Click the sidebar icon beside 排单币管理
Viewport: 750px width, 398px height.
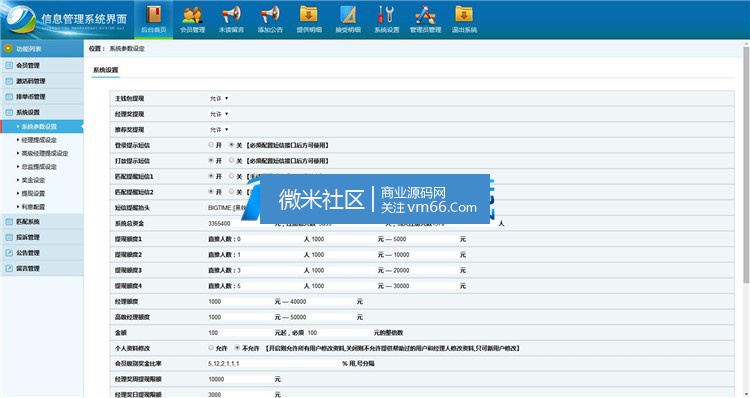(x=9, y=97)
